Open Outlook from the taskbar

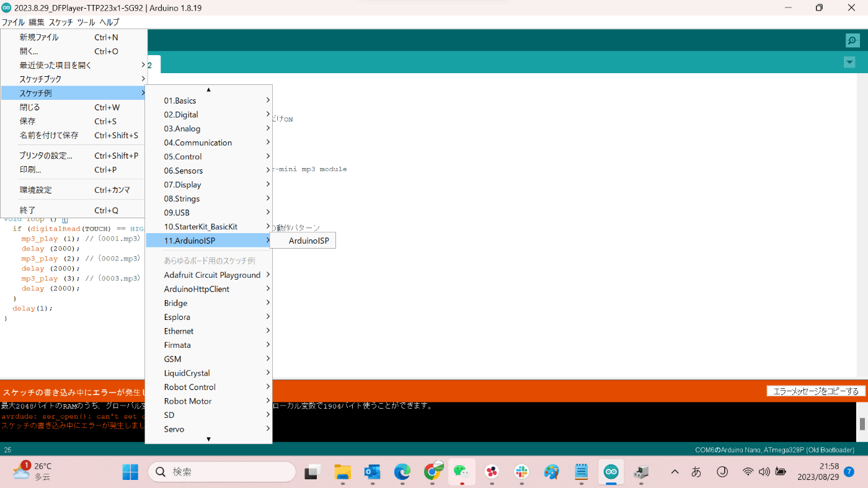point(372,472)
